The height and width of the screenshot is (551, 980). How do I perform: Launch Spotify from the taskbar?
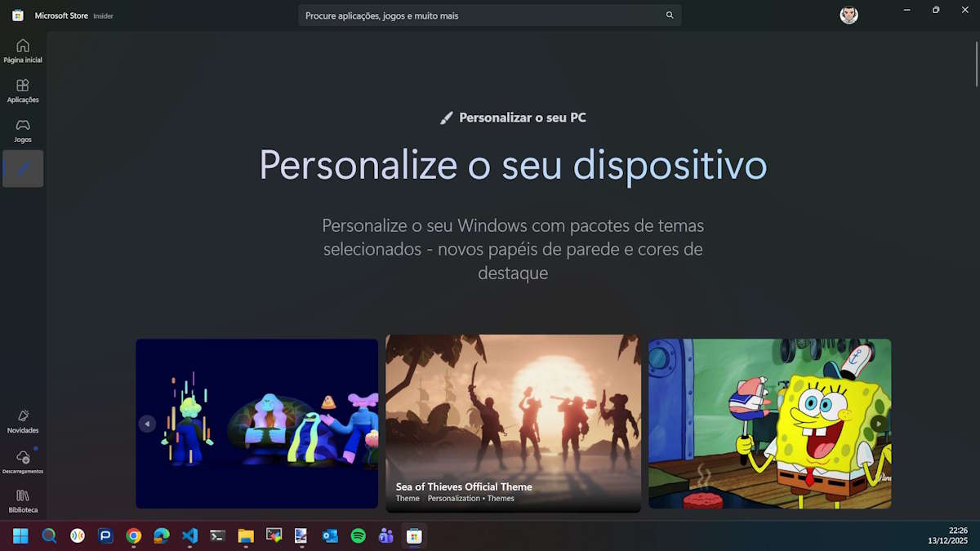pyautogui.click(x=358, y=536)
